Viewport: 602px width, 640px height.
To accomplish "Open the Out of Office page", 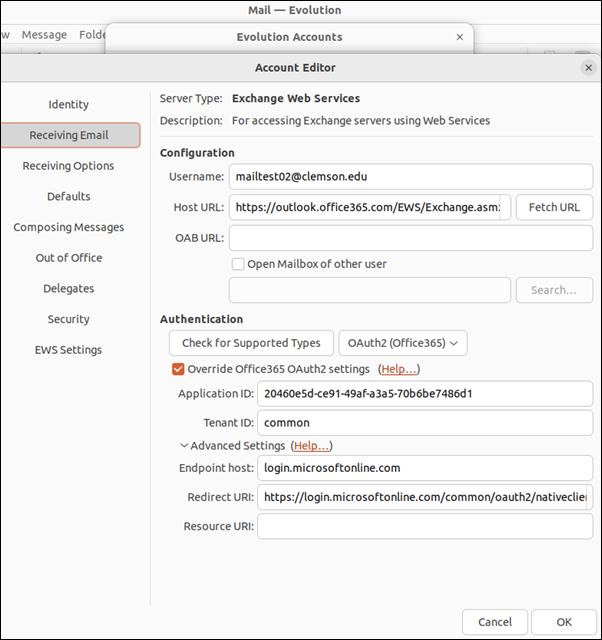I will click(x=69, y=258).
